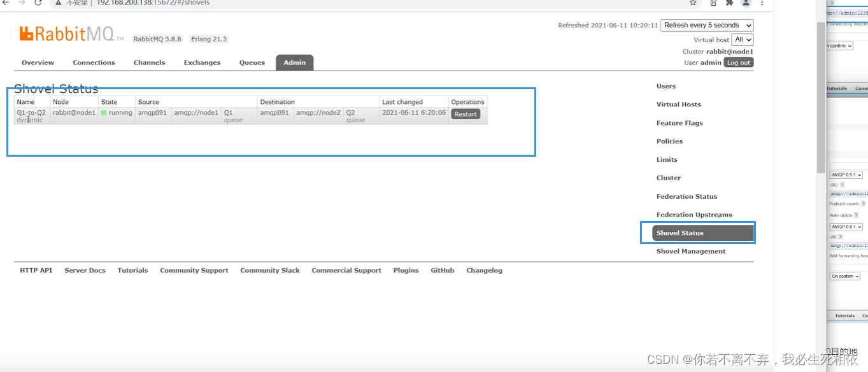The height and width of the screenshot is (372, 868).
Task: Open the Changelog footer link
Action: [x=484, y=270]
